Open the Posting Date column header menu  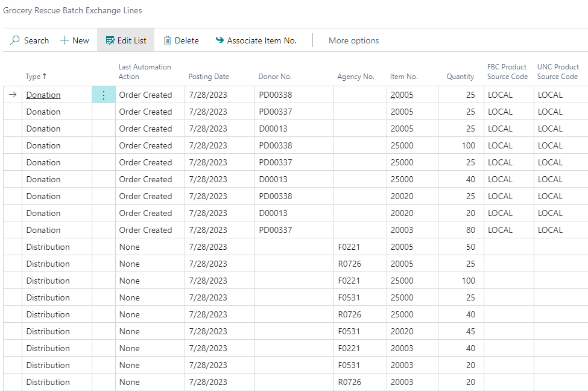click(x=209, y=77)
